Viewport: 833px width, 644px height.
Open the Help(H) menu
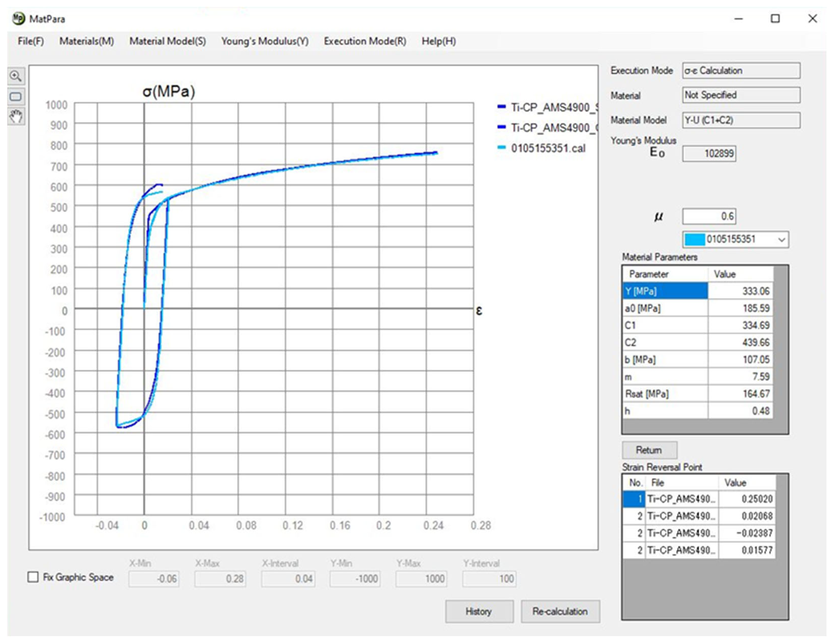pyautogui.click(x=439, y=41)
